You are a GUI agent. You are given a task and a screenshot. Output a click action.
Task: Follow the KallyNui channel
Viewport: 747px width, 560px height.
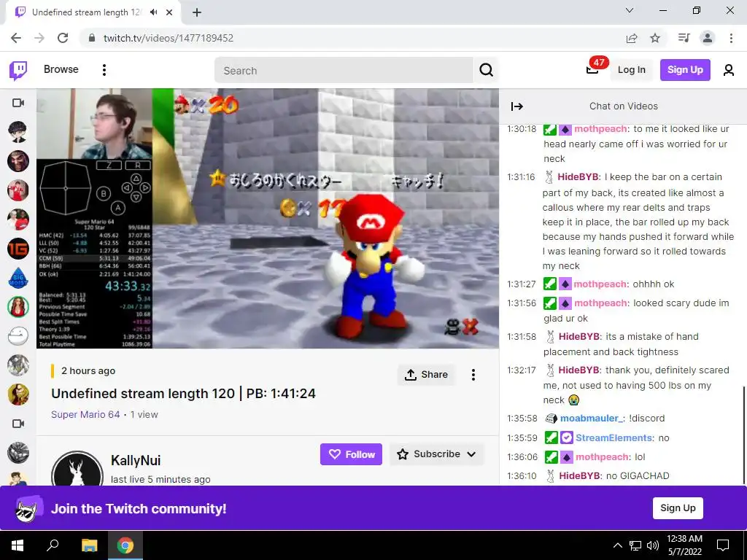(x=351, y=454)
